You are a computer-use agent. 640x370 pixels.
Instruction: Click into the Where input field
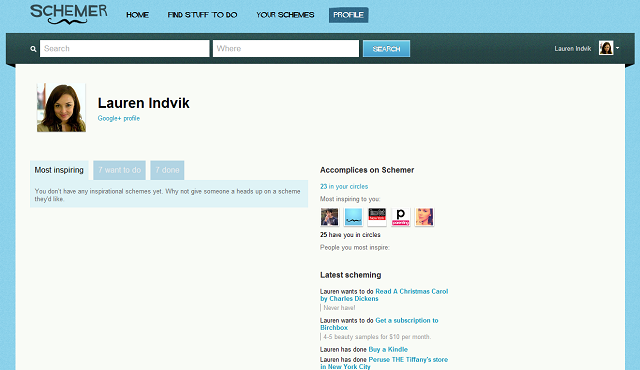pyautogui.click(x=286, y=49)
